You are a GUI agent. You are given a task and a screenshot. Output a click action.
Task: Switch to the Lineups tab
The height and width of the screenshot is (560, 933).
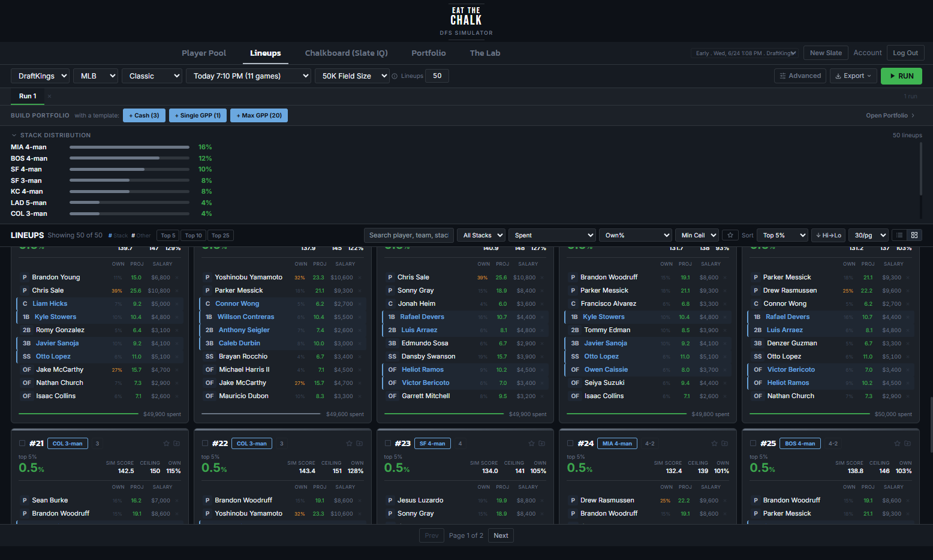[x=266, y=53]
